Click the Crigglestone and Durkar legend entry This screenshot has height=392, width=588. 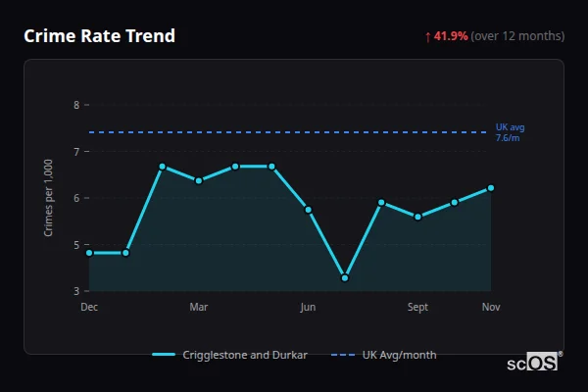tap(230, 355)
